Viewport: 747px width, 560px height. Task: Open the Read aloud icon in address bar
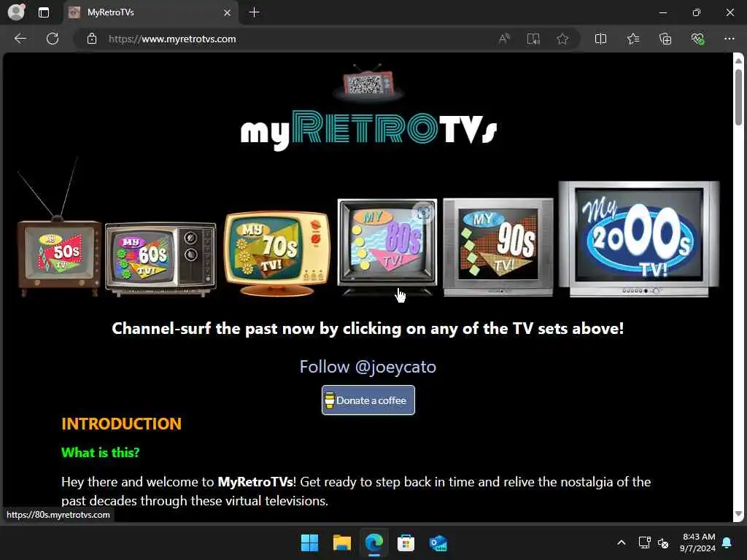tap(504, 39)
